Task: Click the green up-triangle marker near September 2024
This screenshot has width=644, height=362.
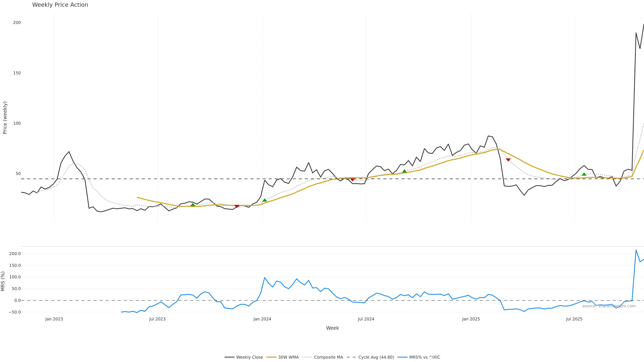Action: [x=404, y=171]
